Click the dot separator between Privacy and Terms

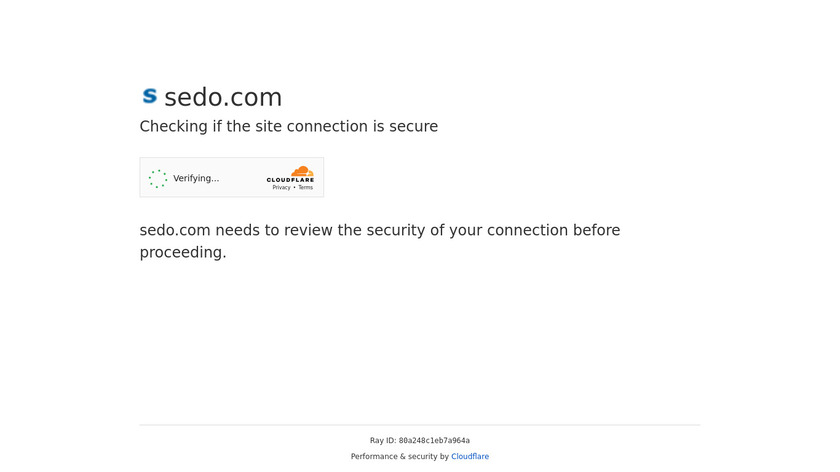[294, 188]
